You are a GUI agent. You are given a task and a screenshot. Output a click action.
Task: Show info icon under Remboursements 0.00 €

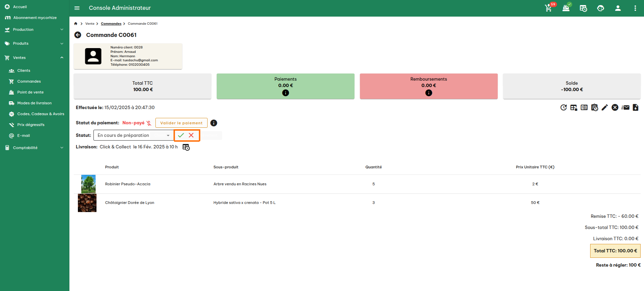coord(429,93)
